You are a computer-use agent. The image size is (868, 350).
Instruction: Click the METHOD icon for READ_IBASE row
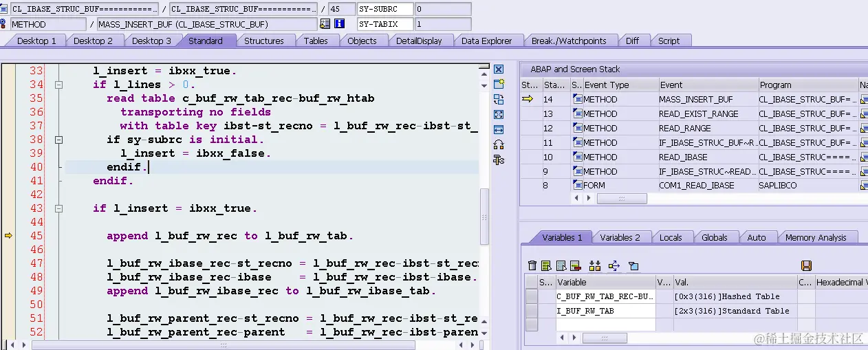pos(577,157)
